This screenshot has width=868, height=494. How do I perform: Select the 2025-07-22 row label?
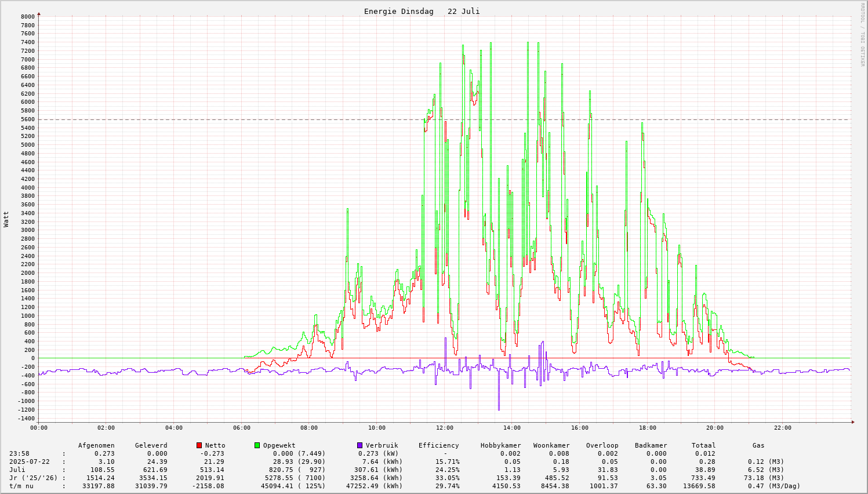(x=29, y=462)
